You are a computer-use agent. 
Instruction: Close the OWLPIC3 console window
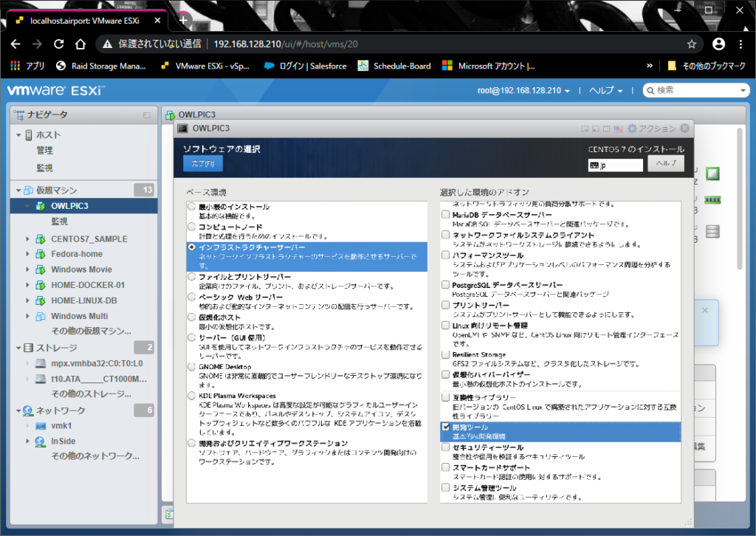[684, 128]
